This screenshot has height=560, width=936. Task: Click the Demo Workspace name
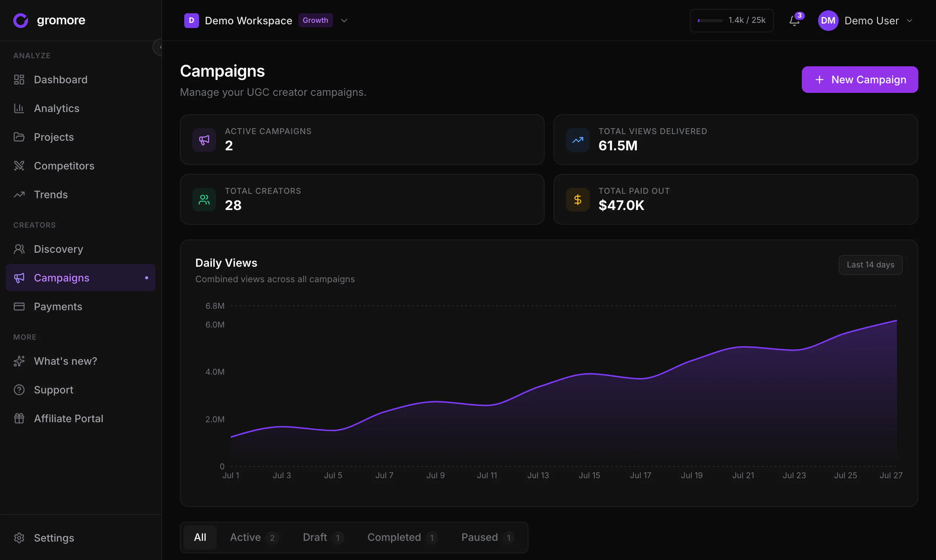click(x=248, y=20)
